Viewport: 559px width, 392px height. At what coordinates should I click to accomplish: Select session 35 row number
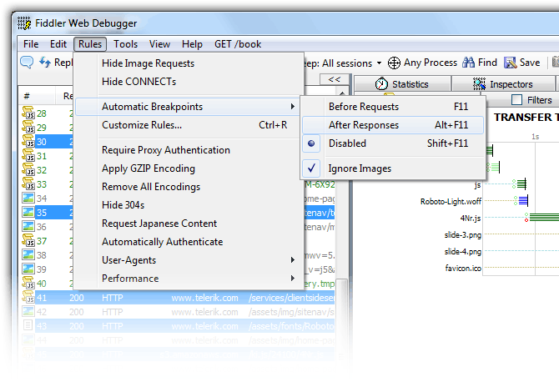(x=42, y=213)
